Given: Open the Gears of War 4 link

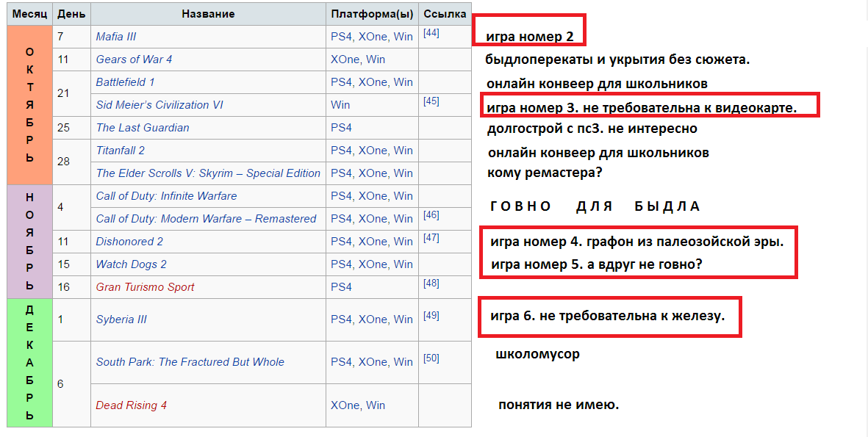Looking at the screenshot, I should (x=134, y=59).
